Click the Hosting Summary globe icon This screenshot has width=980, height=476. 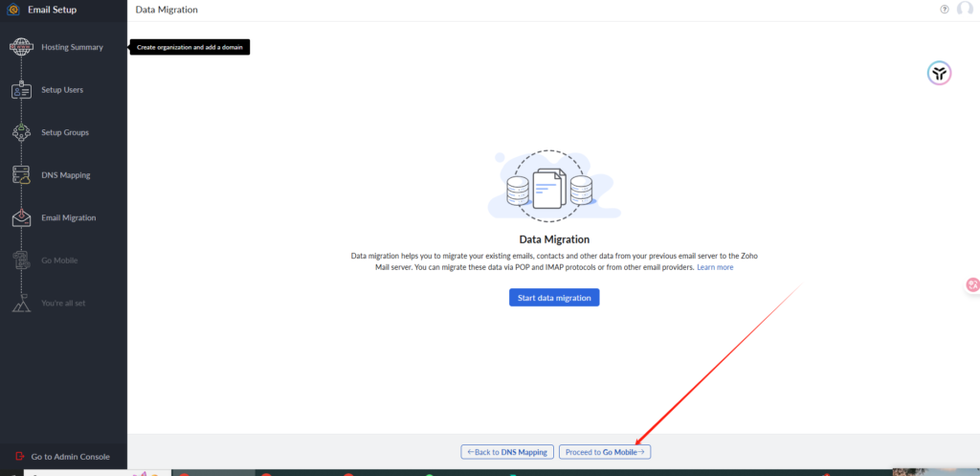[x=21, y=47]
